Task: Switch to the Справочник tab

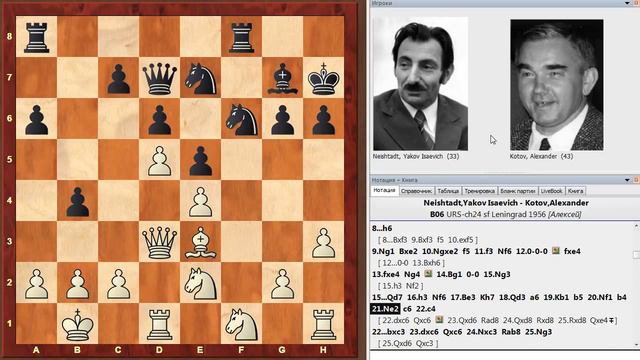Action: click(416, 191)
